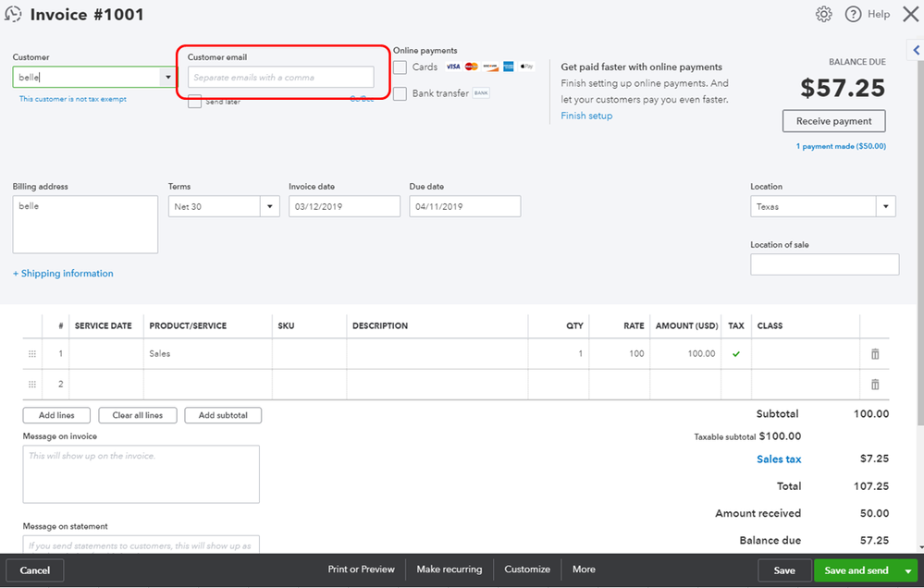The image size is (924, 588).
Task: Click the QTY cell of line 1
Action: (x=558, y=354)
